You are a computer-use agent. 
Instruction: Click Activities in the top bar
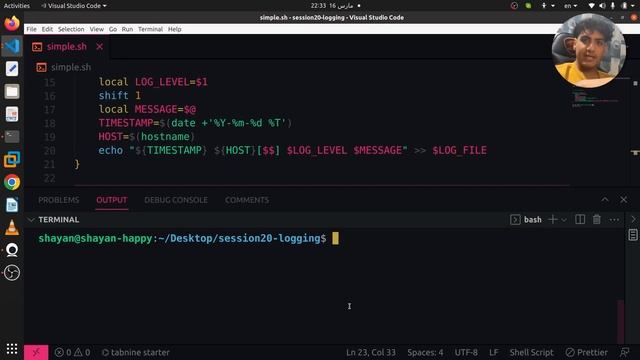coord(17,6)
